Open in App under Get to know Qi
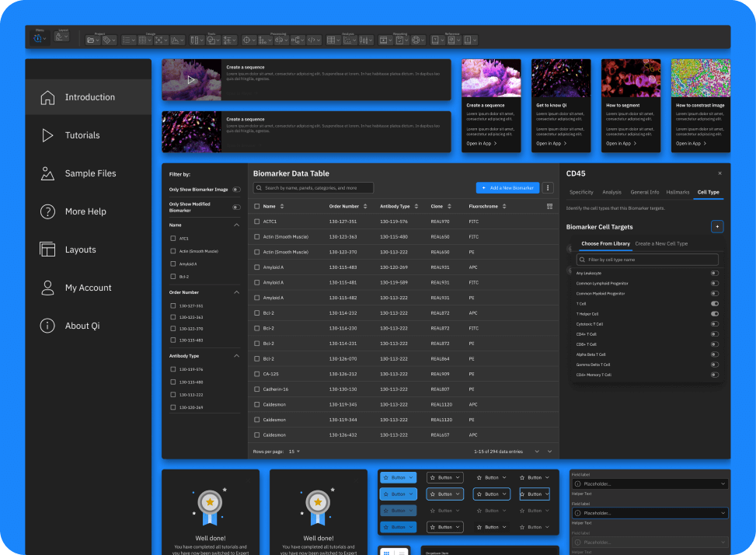 tap(552, 144)
